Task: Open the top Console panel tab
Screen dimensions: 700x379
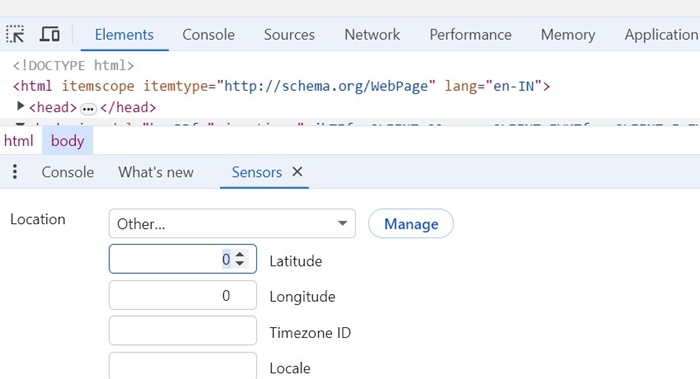Action: [x=208, y=34]
